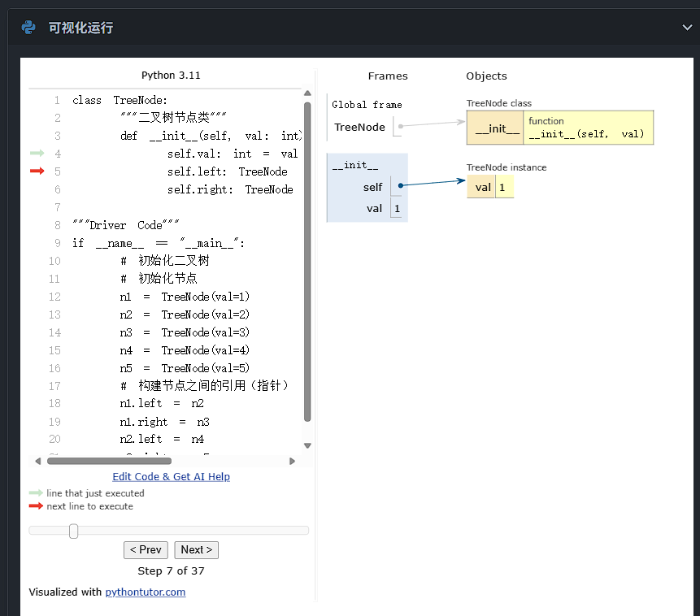
Task: Click the 'if __name__ == "__main__":' line
Action: (159, 243)
